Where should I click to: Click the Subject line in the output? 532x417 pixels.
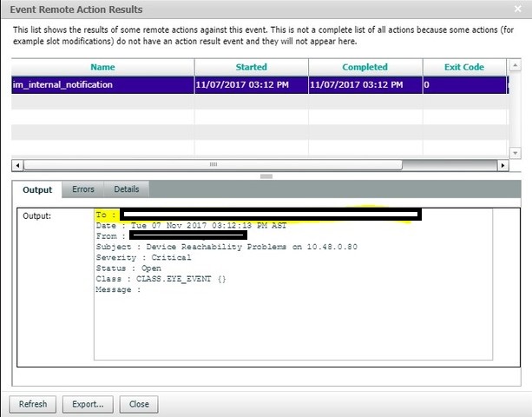[x=226, y=247]
